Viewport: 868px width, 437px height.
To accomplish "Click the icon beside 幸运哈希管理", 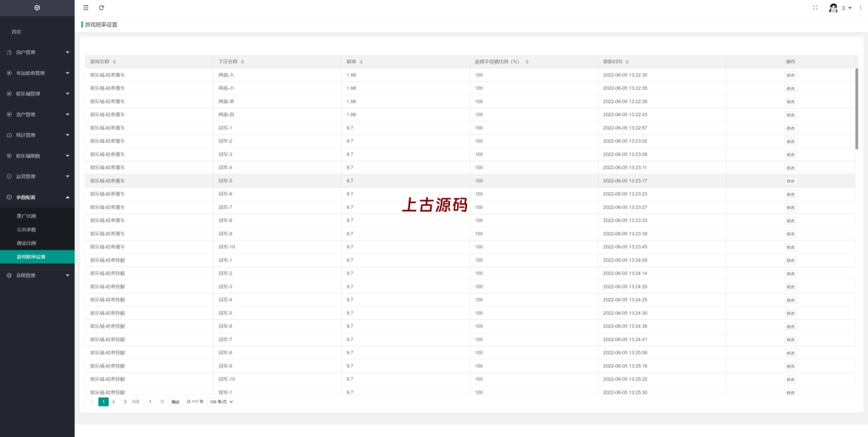I will click(8, 73).
